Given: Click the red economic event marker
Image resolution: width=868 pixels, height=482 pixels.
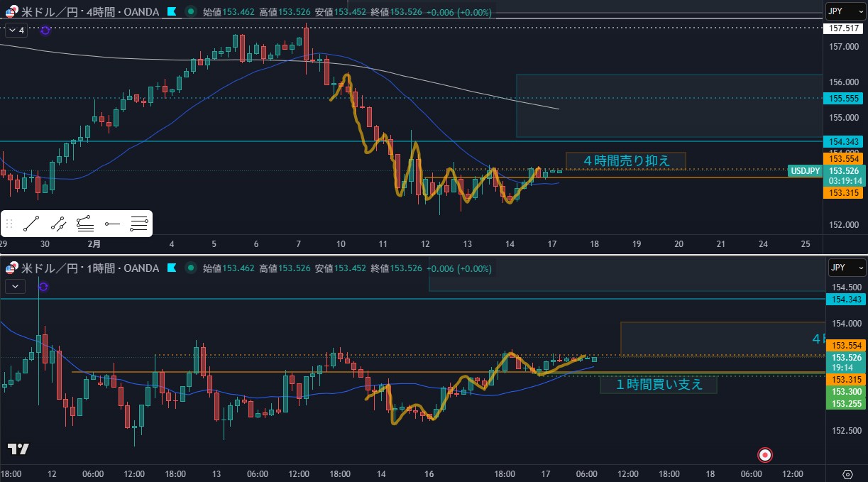Looking at the screenshot, I should tap(765, 455).
